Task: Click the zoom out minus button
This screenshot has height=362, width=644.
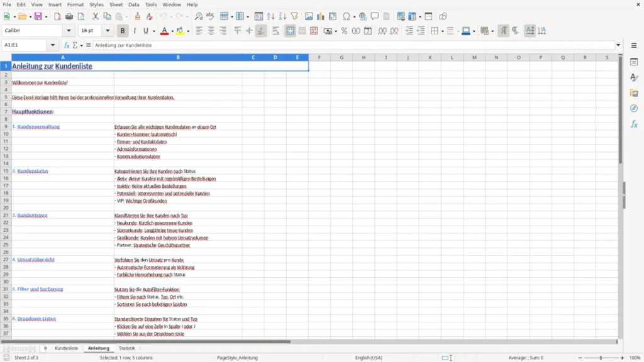Action: (x=580, y=358)
